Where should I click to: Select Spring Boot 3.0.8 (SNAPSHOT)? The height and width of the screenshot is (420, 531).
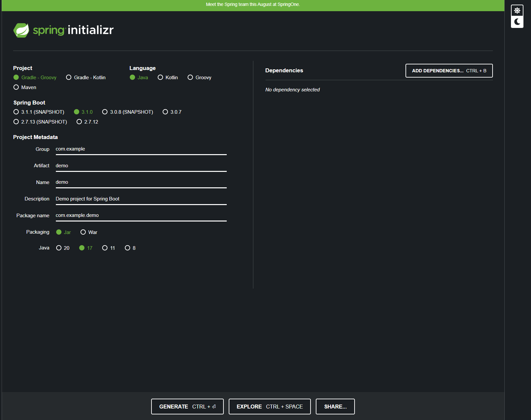coord(127,112)
